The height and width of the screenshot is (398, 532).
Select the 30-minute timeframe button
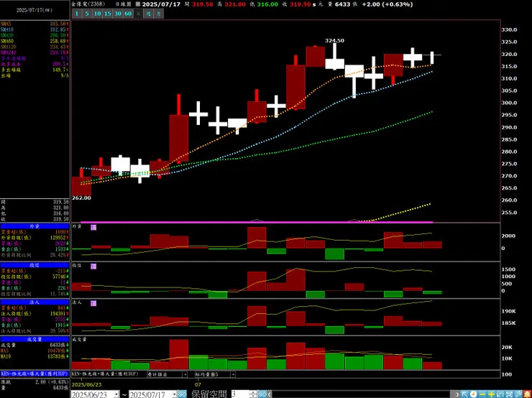pos(118,14)
